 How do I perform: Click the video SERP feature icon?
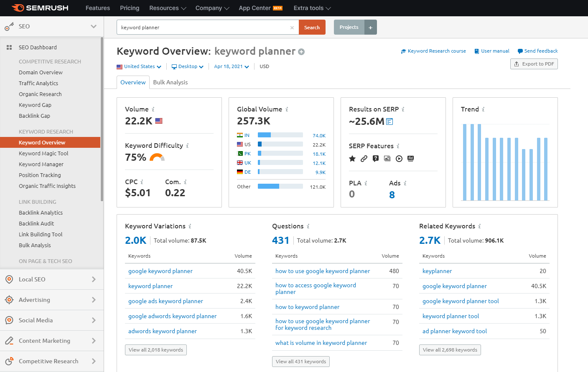(x=399, y=159)
